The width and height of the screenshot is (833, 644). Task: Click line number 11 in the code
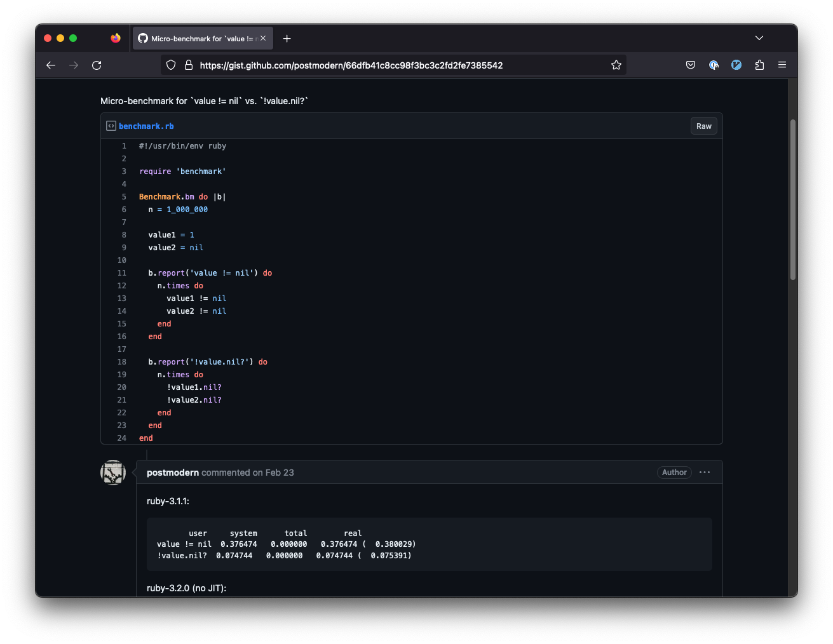[x=121, y=273]
